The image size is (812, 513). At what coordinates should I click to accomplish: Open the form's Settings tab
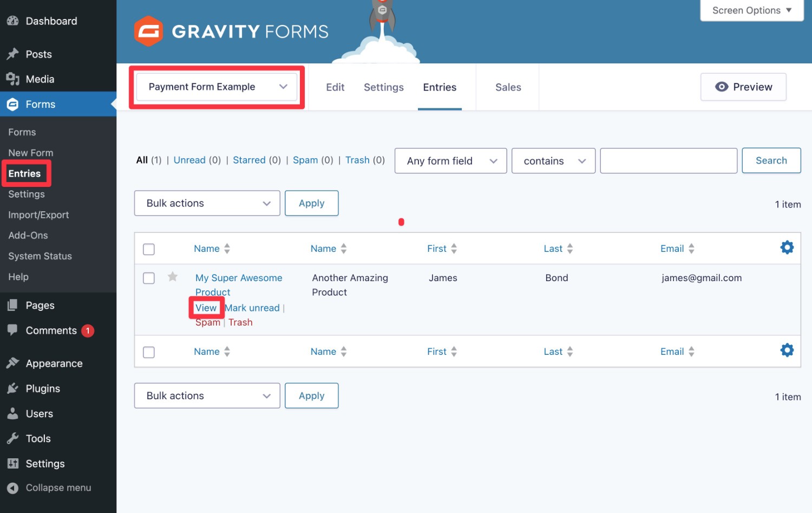383,87
